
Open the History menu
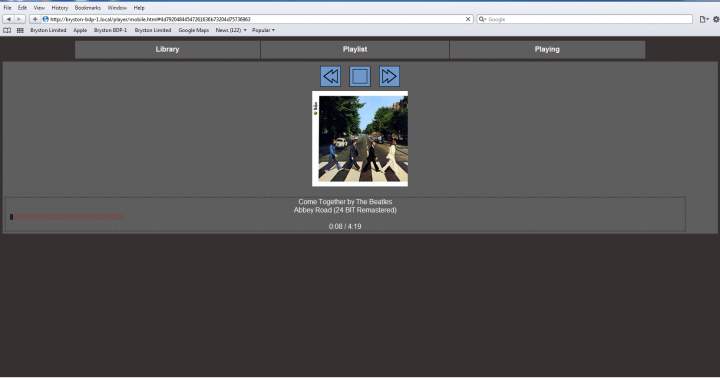pos(60,8)
